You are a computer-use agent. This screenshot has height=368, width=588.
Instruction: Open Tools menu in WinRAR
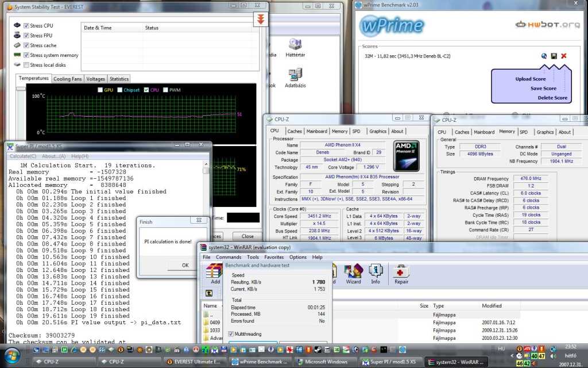(x=253, y=257)
